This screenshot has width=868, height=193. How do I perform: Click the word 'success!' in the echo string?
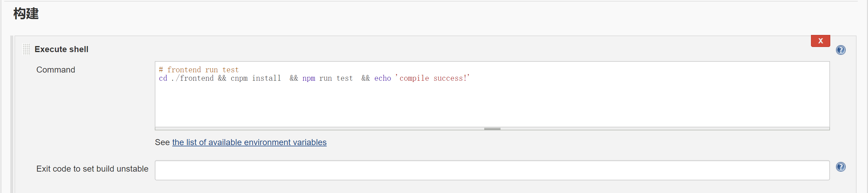[450, 78]
